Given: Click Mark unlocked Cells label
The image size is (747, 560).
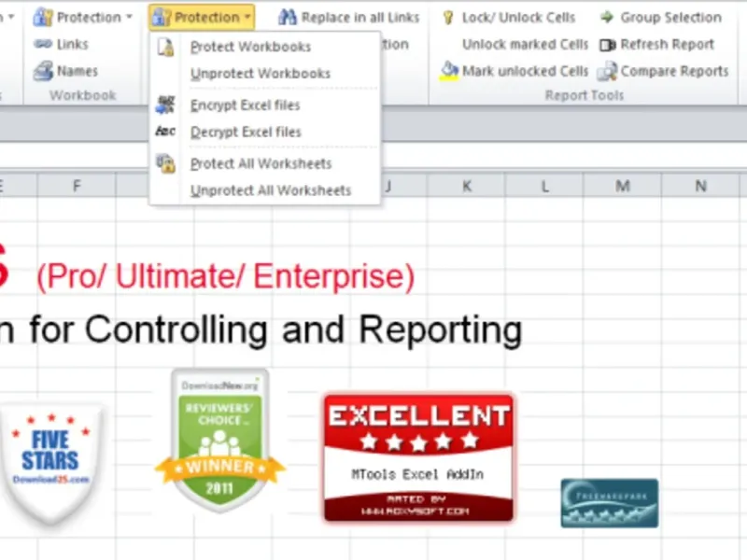Looking at the screenshot, I should tap(526, 71).
